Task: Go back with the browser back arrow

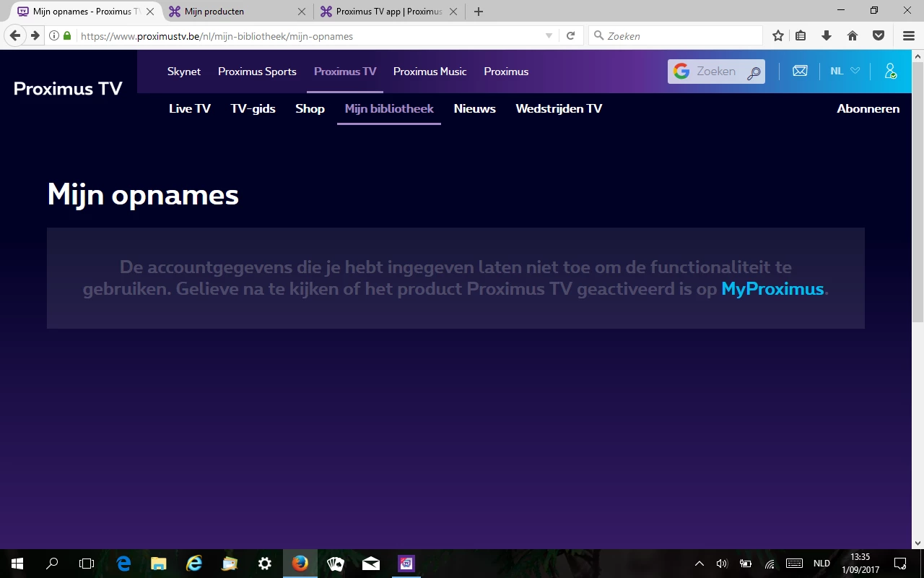Action: (x=15, y=35)
